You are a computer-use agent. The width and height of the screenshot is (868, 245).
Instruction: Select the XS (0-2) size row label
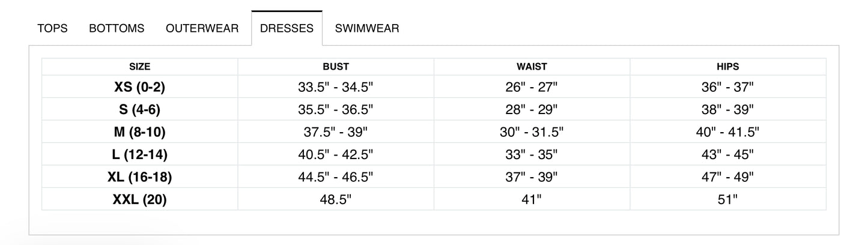(139, 87)
